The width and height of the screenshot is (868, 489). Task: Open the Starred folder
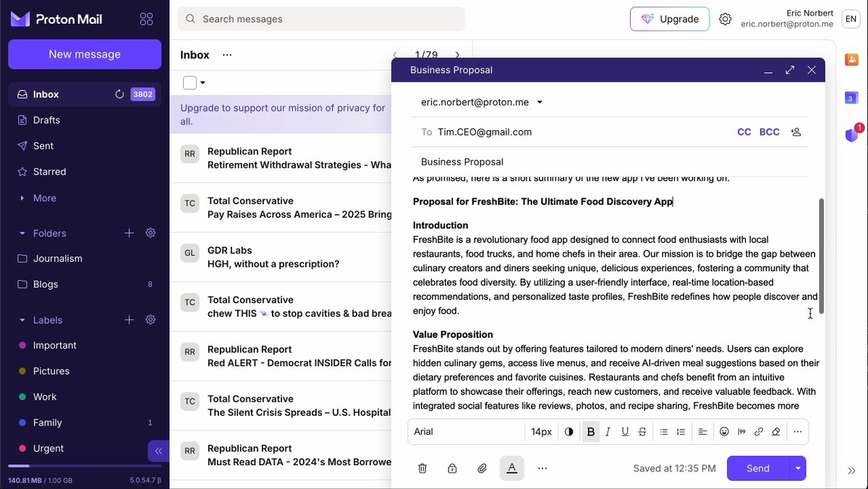(x=85, y=171)
